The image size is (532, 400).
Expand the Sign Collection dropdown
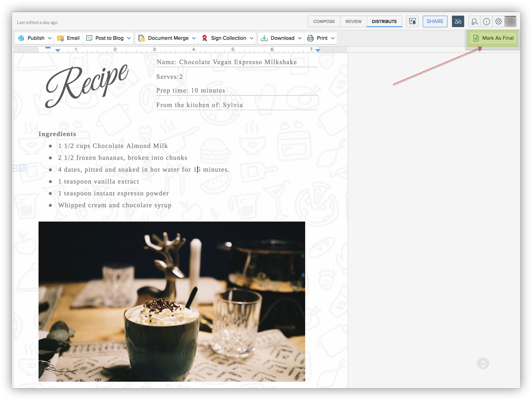pos(252,38)
